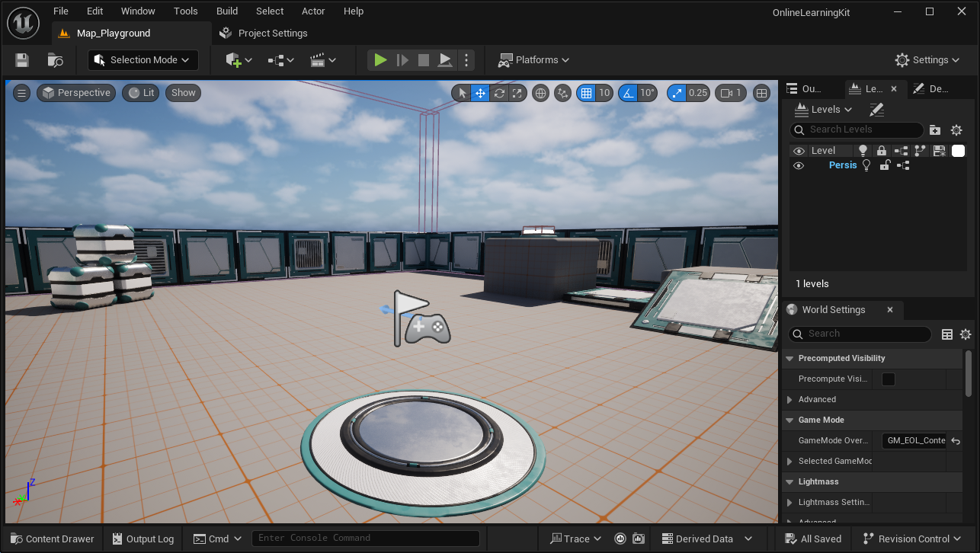The width and height of the screenshot is (980, 553).
Task: Collapse the Game Mode section
Action: tap(789, 420)
